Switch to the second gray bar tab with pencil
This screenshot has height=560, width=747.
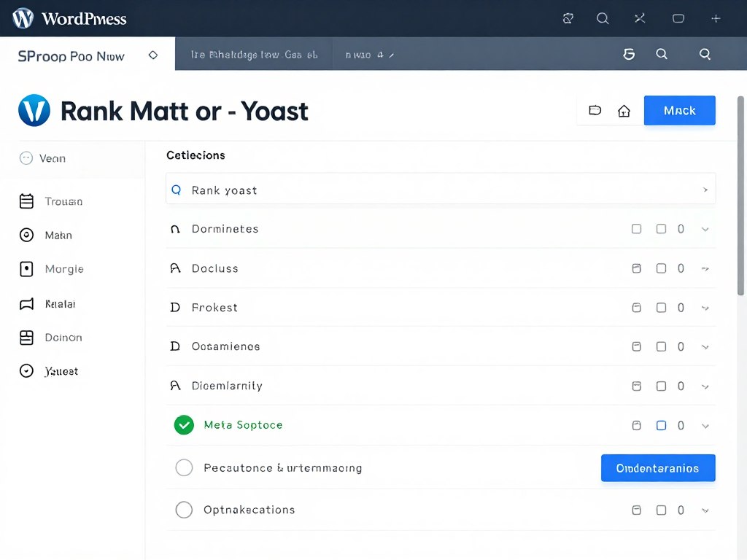point(369,54)
